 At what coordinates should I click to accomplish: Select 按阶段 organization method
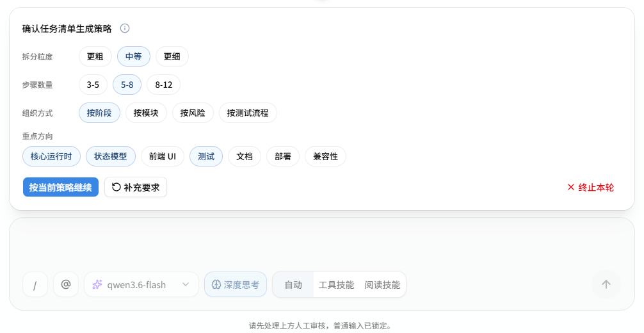click(x=99, y=113)
